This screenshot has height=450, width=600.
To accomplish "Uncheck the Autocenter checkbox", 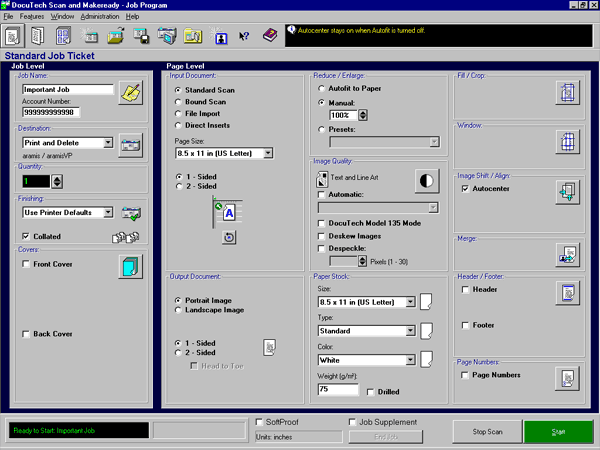I will [x=465, y=189].
